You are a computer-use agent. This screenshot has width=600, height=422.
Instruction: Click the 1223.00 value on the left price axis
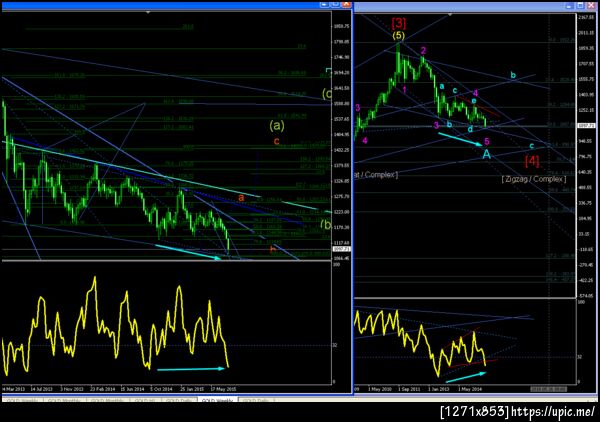342,212
